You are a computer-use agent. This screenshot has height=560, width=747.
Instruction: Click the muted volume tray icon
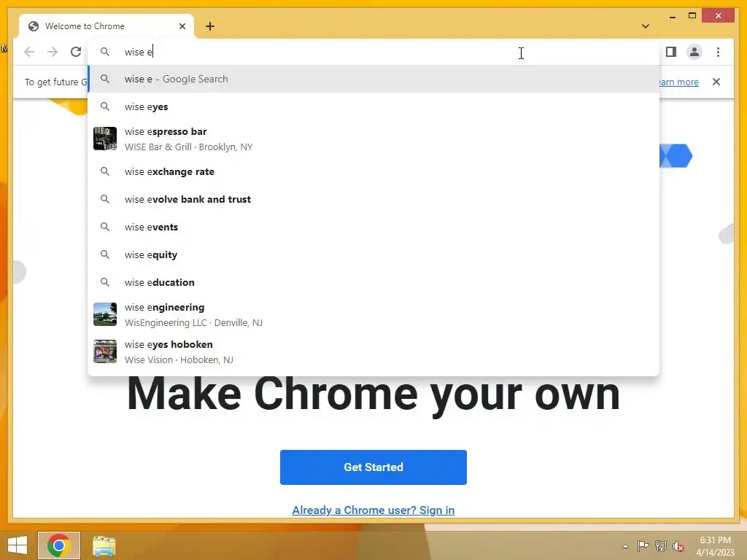(678, 546)
